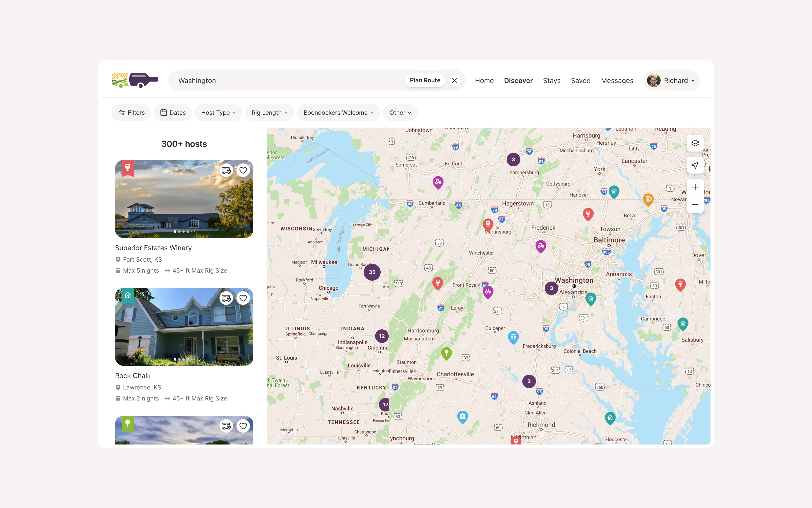Save Rock Chalk with the heart icon

[x=243, y=298]
